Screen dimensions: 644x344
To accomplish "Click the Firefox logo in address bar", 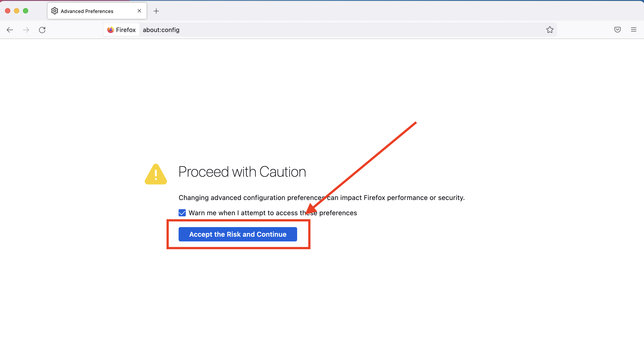I will pyautogui.click(x=110, y=30).
